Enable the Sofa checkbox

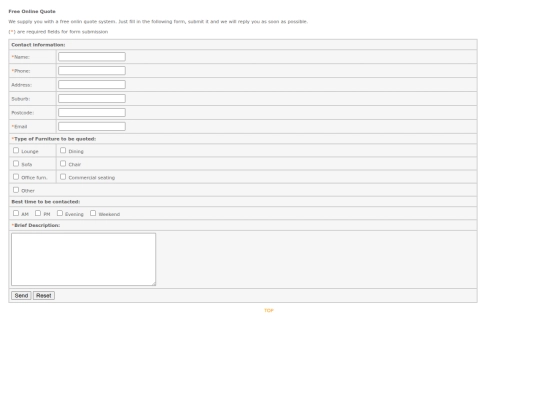(16, 164)
